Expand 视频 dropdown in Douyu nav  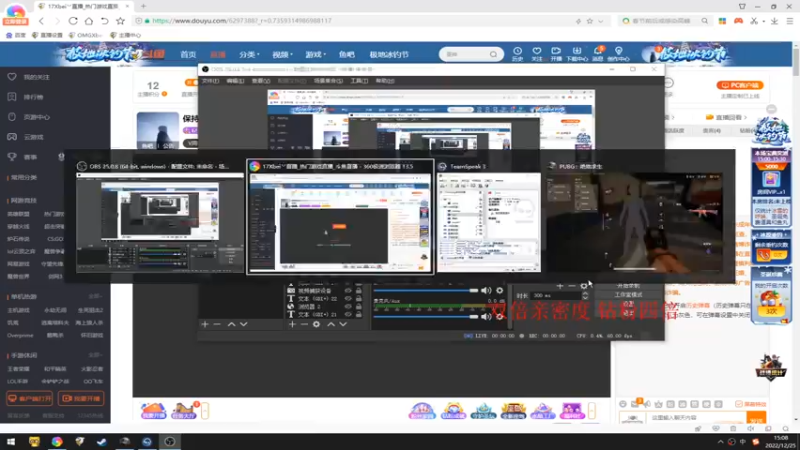point(282,54)
